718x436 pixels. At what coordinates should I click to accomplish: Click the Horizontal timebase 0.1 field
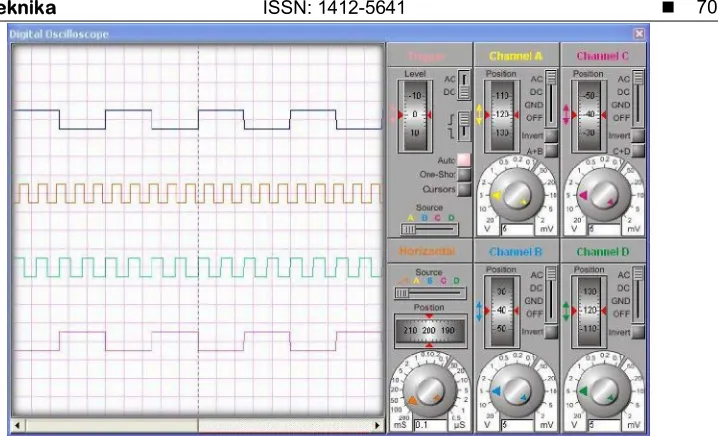click(x=430, y=425)
